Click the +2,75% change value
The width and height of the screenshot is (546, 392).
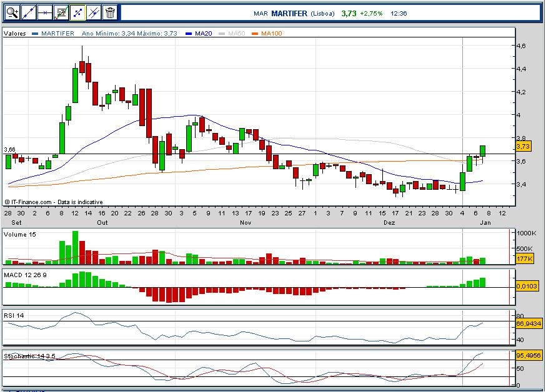coord(371,14)
